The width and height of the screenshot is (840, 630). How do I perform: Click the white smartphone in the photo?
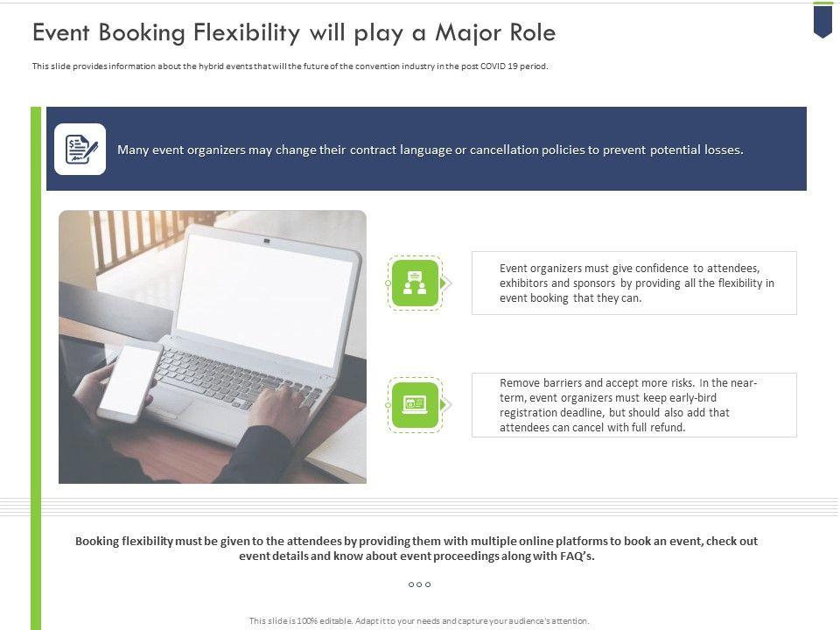point(129,383)
